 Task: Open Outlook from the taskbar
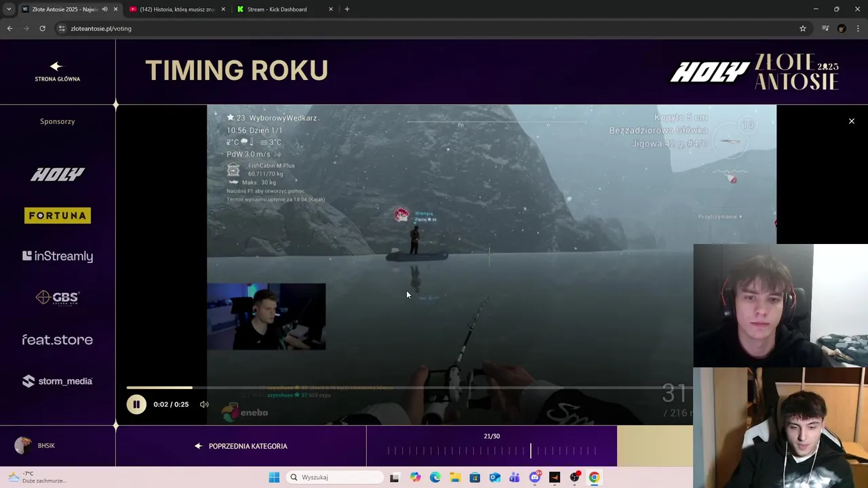coord(495,477)
